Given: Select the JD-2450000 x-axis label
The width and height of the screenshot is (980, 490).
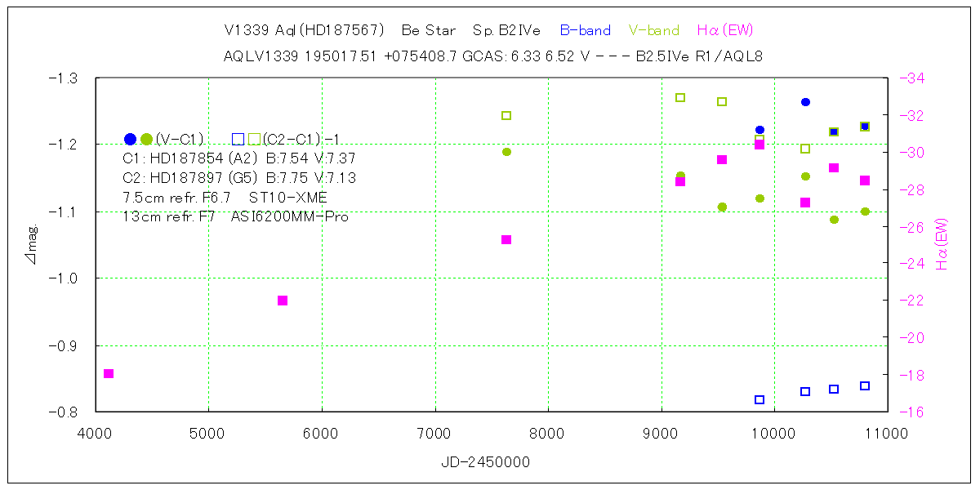Looking at the screenshot, I should pyautogui.click(x=485, y=462).
